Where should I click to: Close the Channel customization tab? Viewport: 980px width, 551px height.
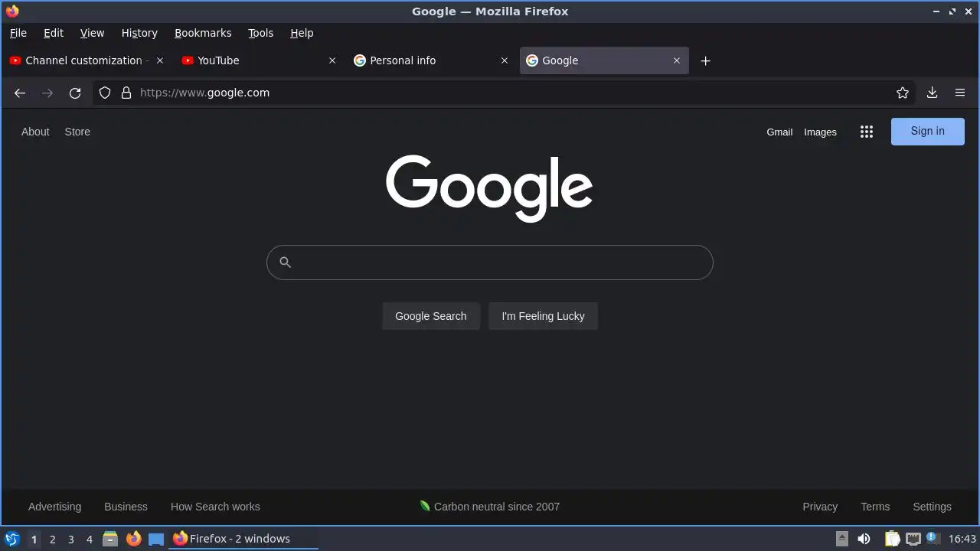(160, 60)
